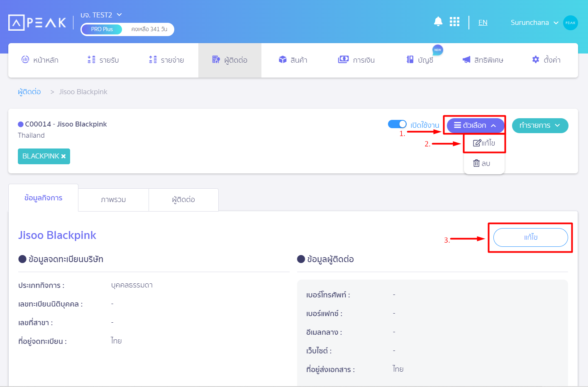588x387 pixels.
Task: Choose แก้ไข from the options dropdown
Action: coord(484,143)
